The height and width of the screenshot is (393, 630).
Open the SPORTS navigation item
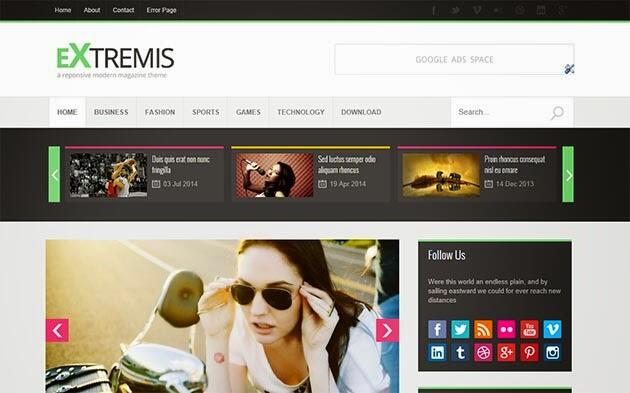coord(206,112)
